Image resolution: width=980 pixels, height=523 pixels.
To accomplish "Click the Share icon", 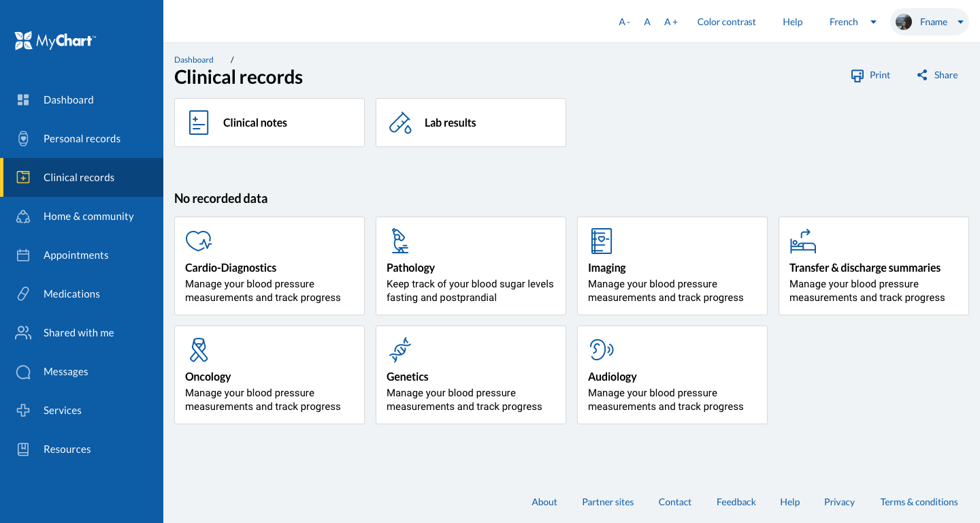I will pos(922,75).
